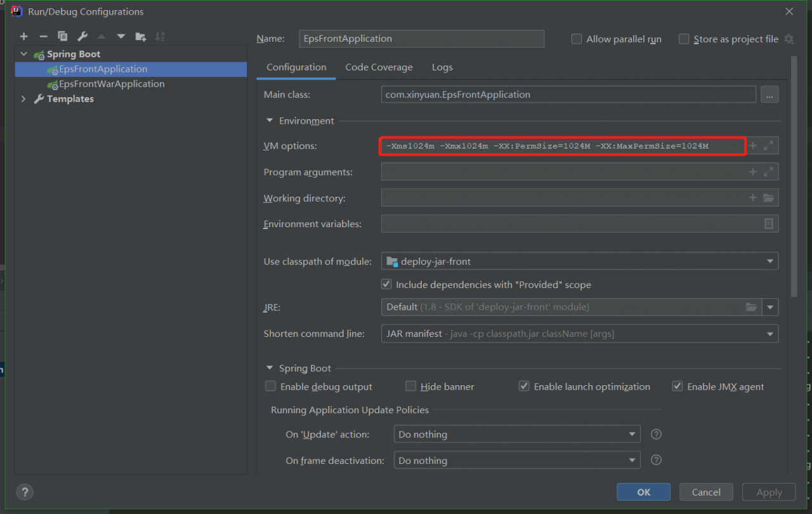This screenshot has height=514, width=812.
Task: Browse main class with ellipsis button
Action: click(769, 95)
